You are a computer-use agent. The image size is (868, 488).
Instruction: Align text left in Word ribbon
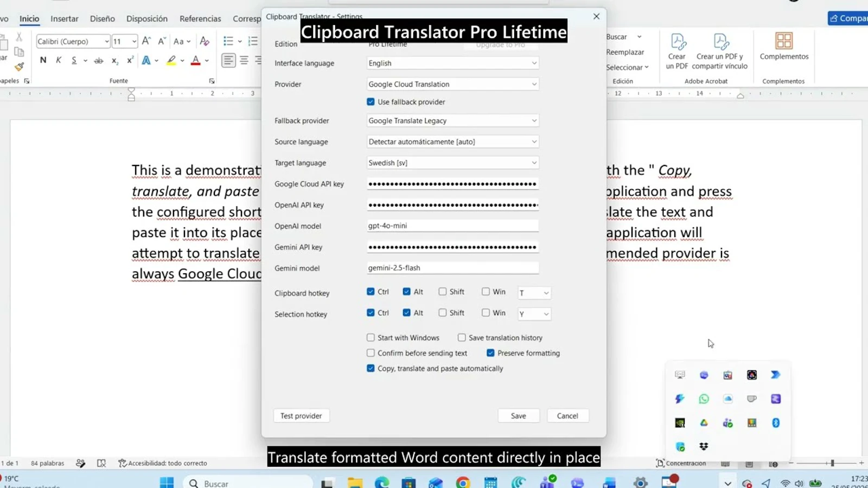229,60
